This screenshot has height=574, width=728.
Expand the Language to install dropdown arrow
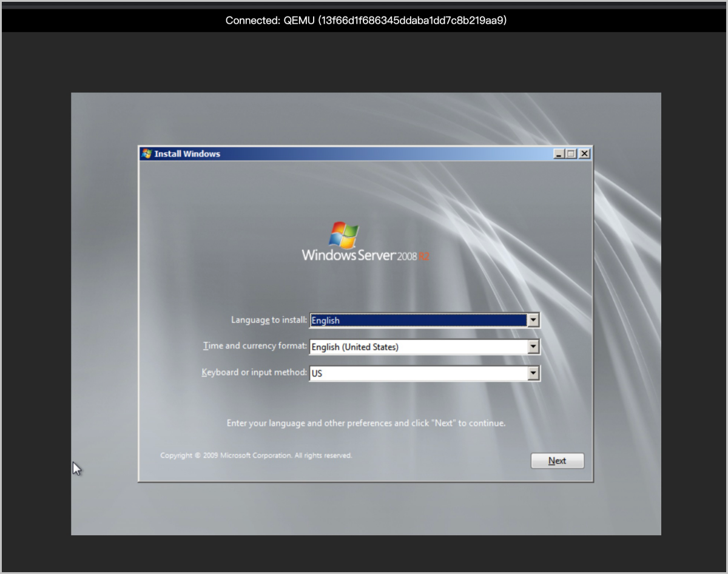(x=533, y=320)
